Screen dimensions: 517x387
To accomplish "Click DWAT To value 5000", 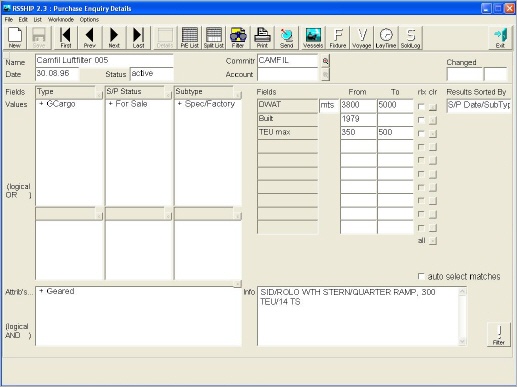I will (x=395, y=105).
